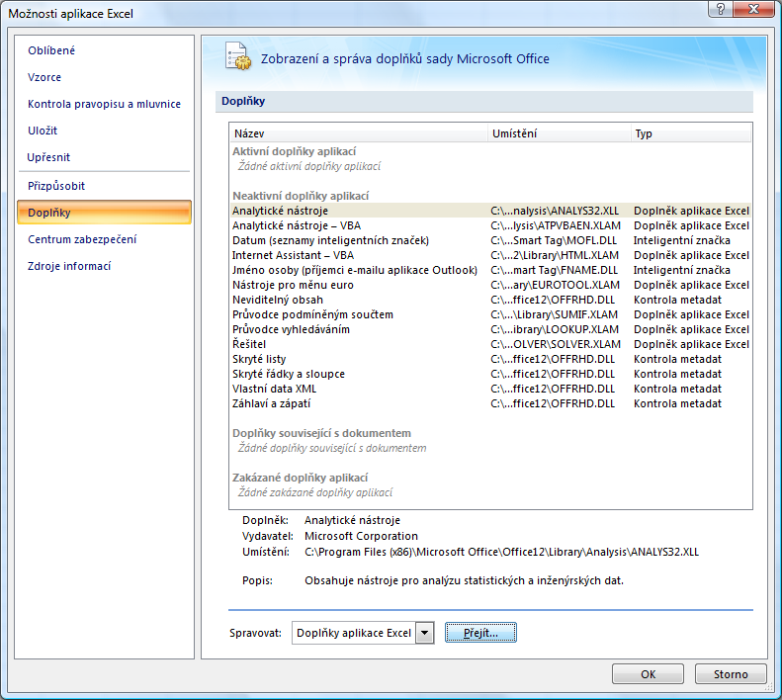Click the HTML.XLAM location cell
Screen dimensions: 782x700
(555, 255)
